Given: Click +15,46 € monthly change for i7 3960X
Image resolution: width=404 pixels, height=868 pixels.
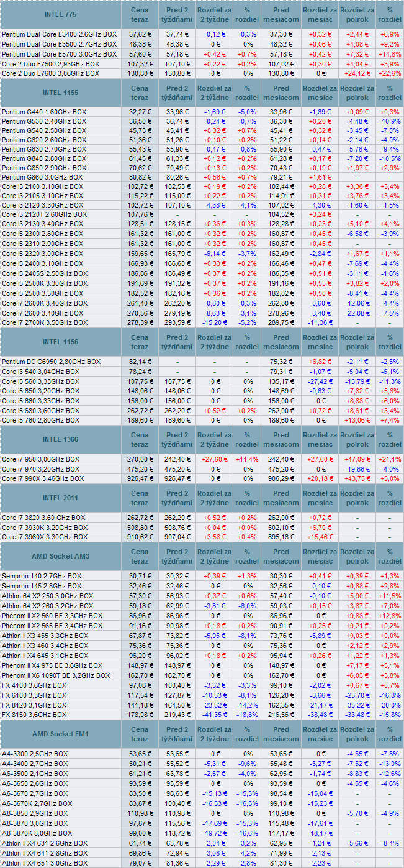Looking at the screenshot, I should pyautogui.click(x=320, y=537).
